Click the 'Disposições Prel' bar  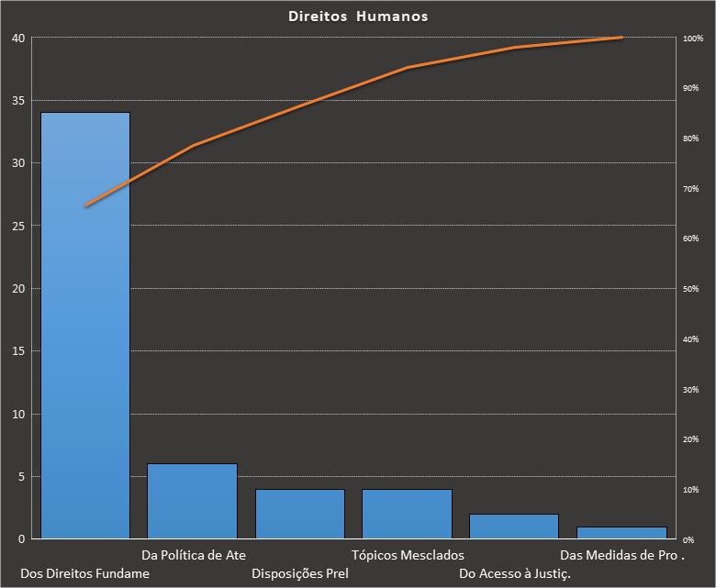pyautogui.click(x=300, y=514)
